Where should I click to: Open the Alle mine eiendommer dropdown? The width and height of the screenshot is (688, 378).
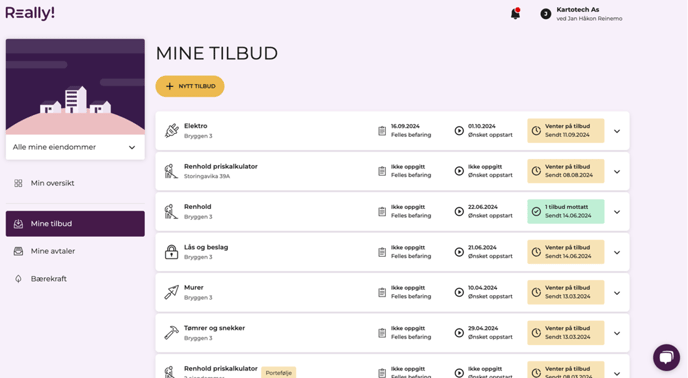click(x=75, y=147)
